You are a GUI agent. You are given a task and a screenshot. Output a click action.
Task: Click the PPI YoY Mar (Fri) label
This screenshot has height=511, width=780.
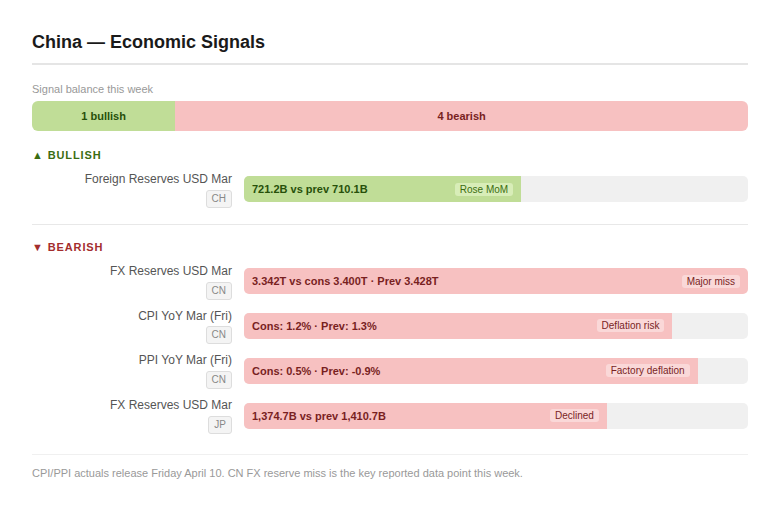[x=185, y=360]
